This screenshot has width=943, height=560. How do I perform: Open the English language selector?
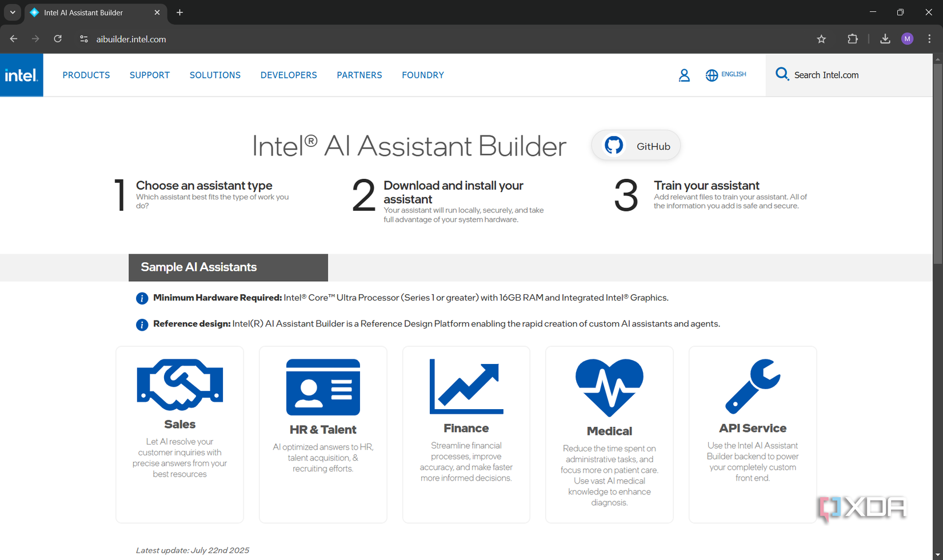pos(726,75)
